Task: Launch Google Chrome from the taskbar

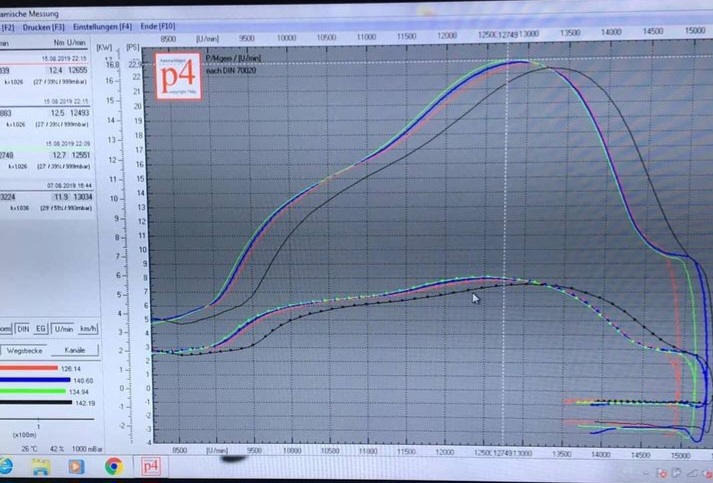Action: (113, 467)
